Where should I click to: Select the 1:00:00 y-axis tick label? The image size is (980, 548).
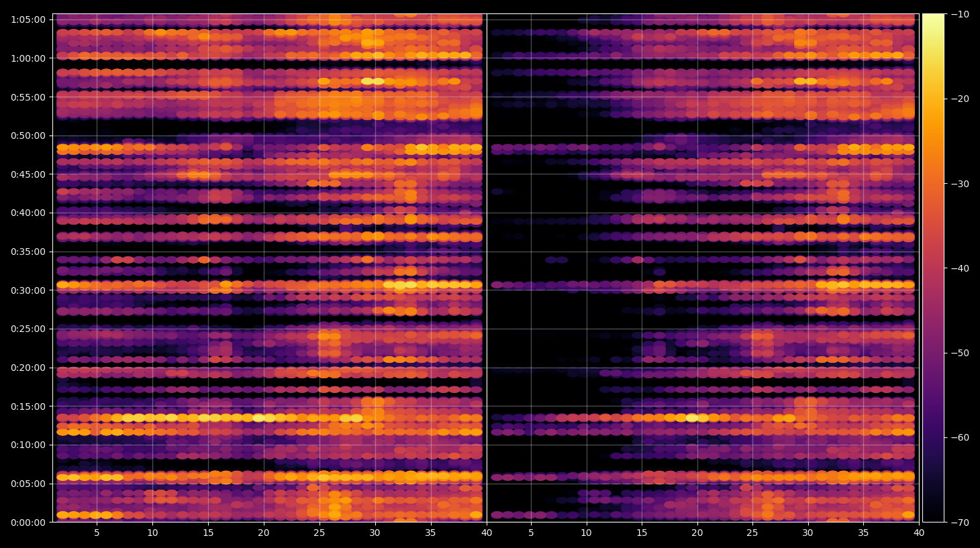coord(28,58)
